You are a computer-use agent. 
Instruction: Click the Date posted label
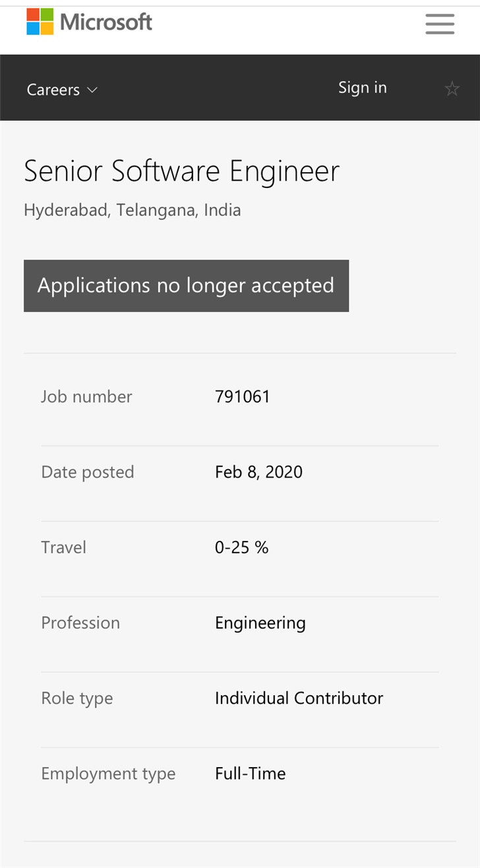pos(87,472)
